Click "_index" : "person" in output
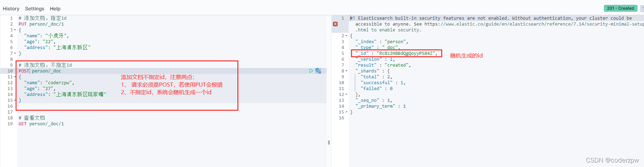 point(382,42)
